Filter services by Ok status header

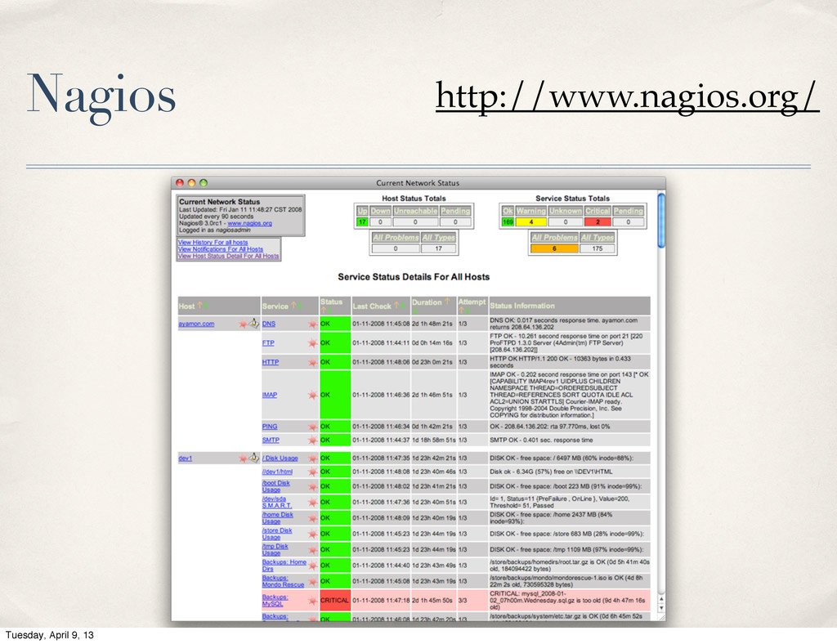pyautogui.click(x=508, y=211)
